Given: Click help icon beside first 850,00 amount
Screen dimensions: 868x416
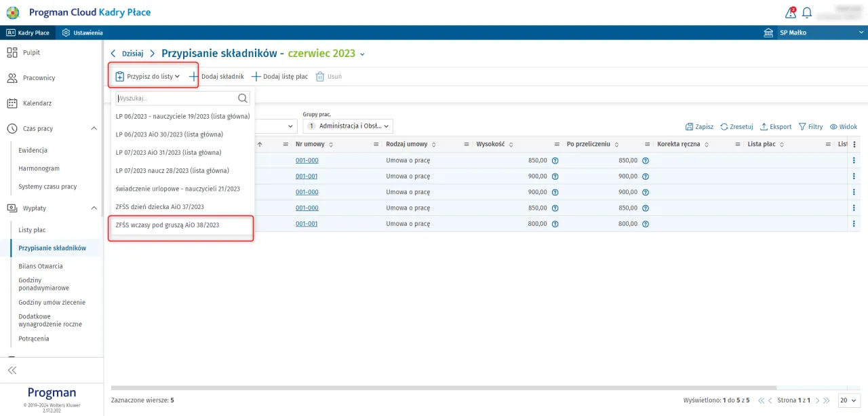Looking at the screenshot, I should coord(555,160).
